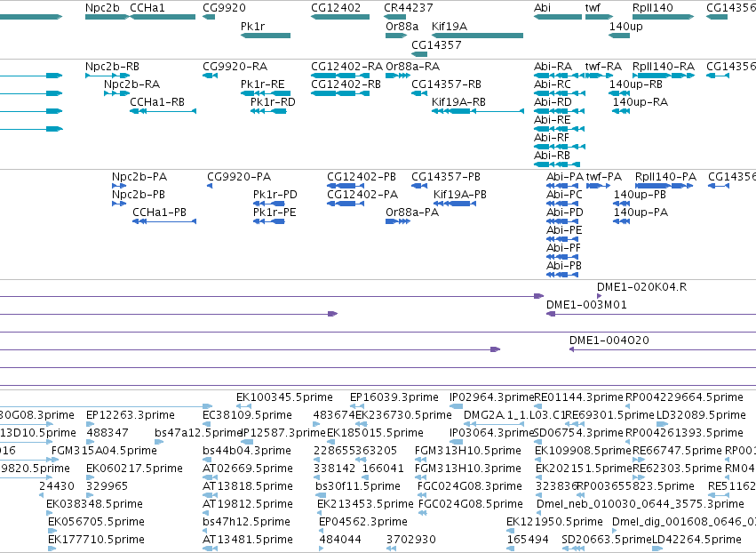Select protein CG14357-PB

(419, 185)
